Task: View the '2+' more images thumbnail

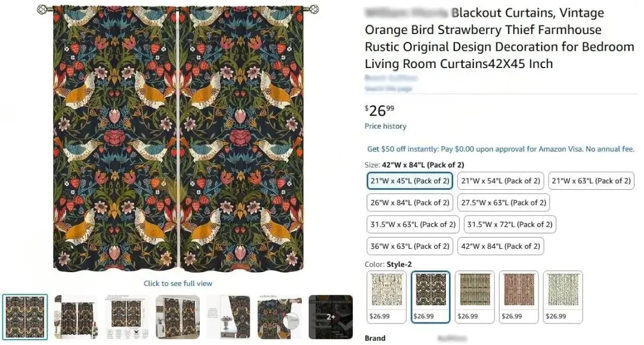Action: [x=330, y=317]
